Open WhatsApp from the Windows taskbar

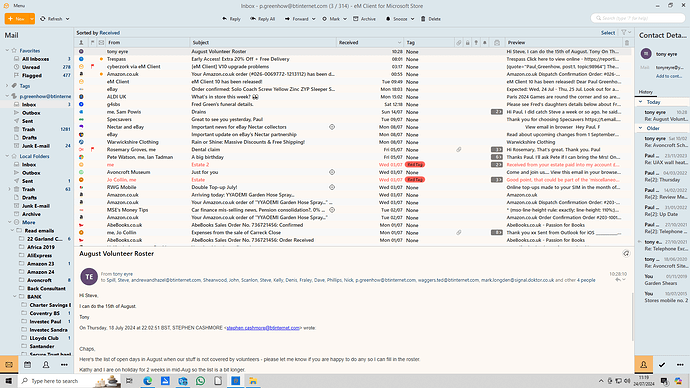[x=200, y=381]
